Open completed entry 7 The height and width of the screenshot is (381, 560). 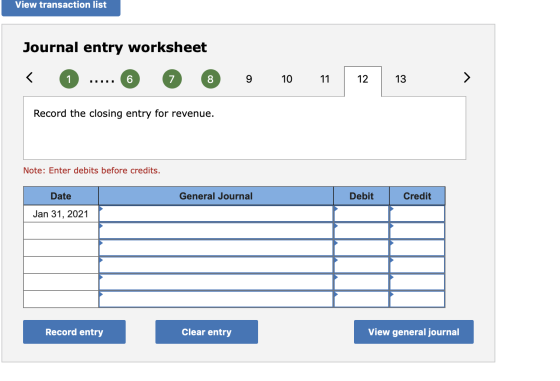[x=172, y=79]
